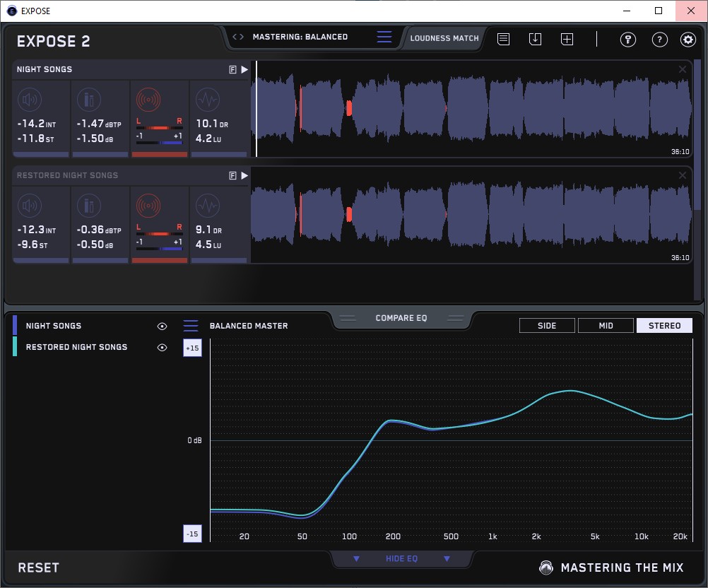Select Restored Night Songs dynamic range icon

(x=208, y=206)
